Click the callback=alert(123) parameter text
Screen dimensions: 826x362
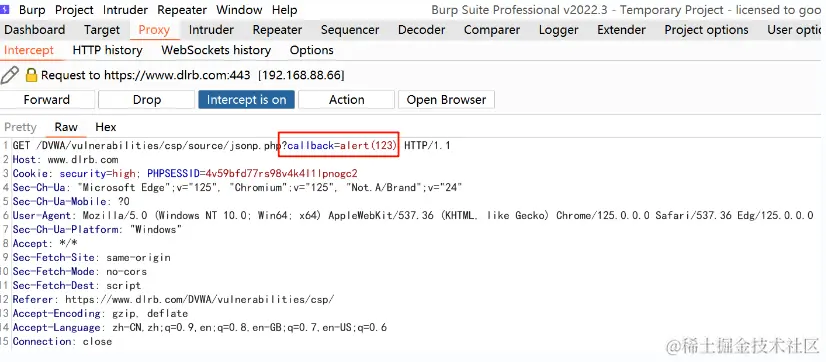coord(341,145)
